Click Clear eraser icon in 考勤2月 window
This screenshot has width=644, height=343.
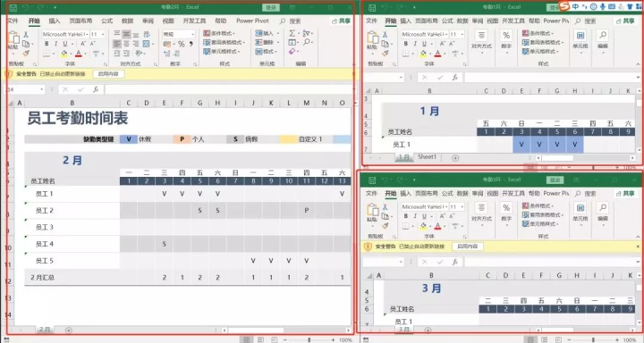click(292, 52)
